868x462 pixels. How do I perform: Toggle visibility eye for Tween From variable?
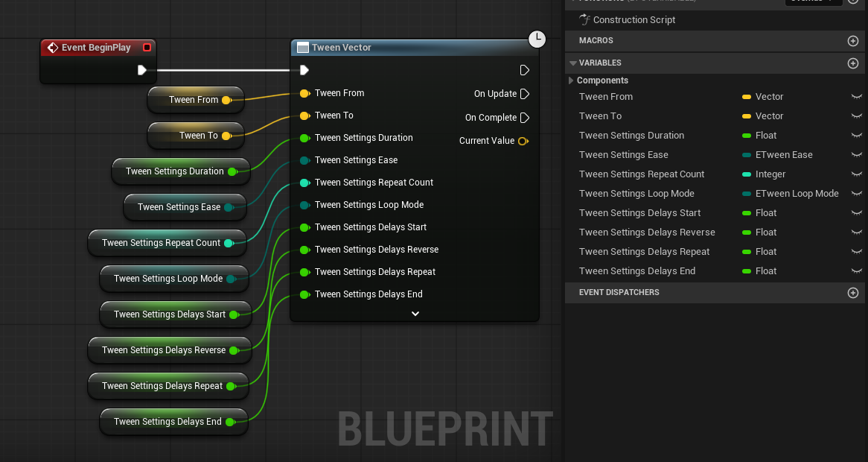tap(856, 96)
